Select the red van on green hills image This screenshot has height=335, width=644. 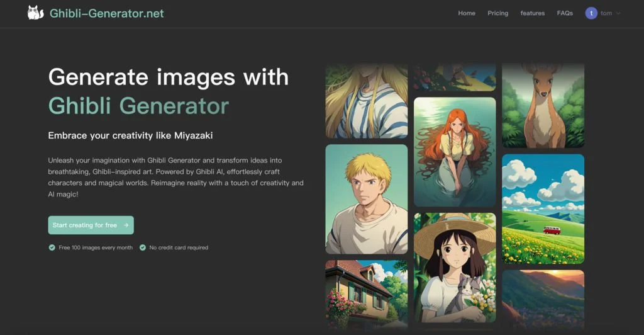pyautogui.click(x=543, y=208)
